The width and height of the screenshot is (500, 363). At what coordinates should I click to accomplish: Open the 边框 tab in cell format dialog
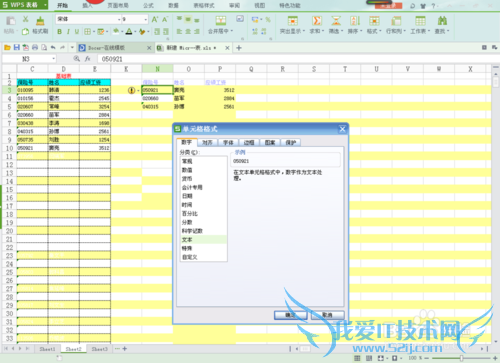[249, 143]
